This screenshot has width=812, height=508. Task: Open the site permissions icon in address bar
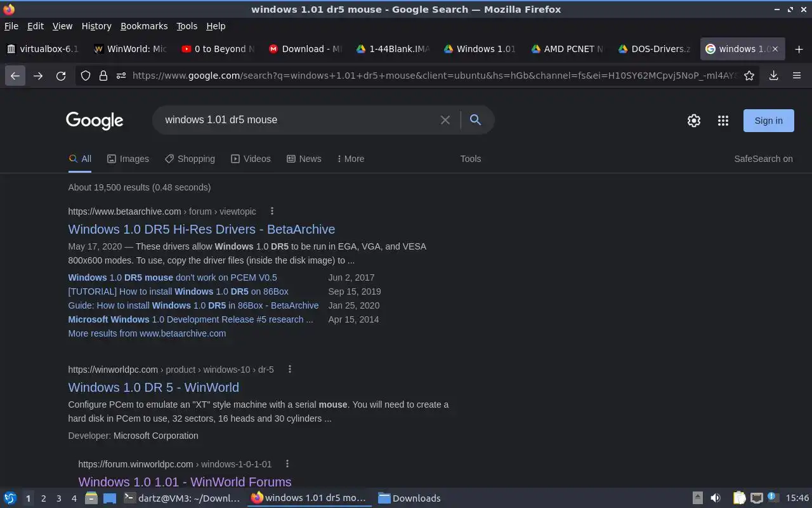click(121, 76)
